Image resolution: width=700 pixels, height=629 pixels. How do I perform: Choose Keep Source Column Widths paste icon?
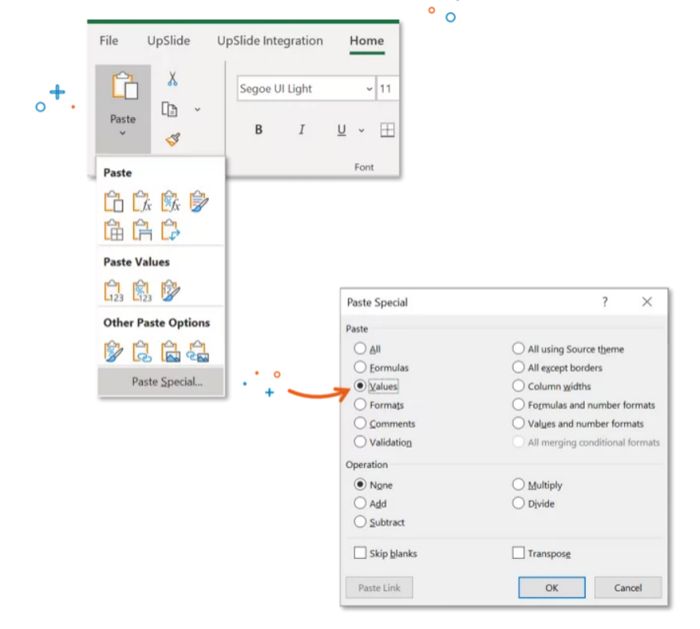click(142, 230)
